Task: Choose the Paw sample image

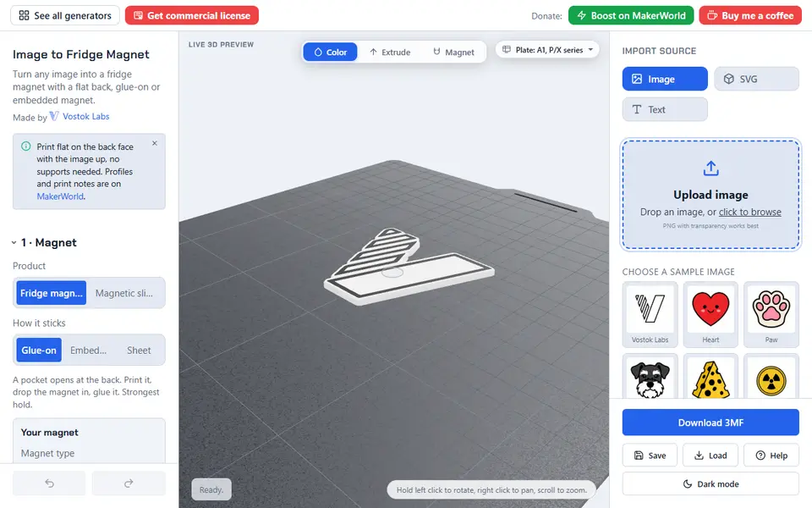Action: [771, 315]
